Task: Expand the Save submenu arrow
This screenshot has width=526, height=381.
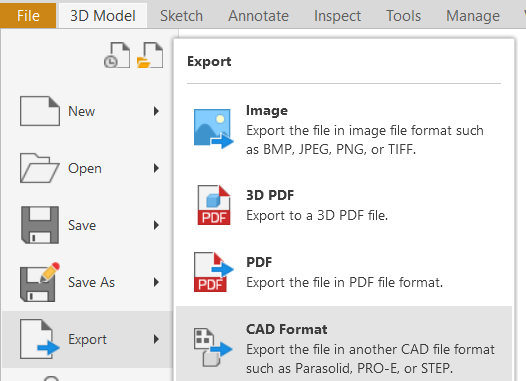Action: click(156, 225)
